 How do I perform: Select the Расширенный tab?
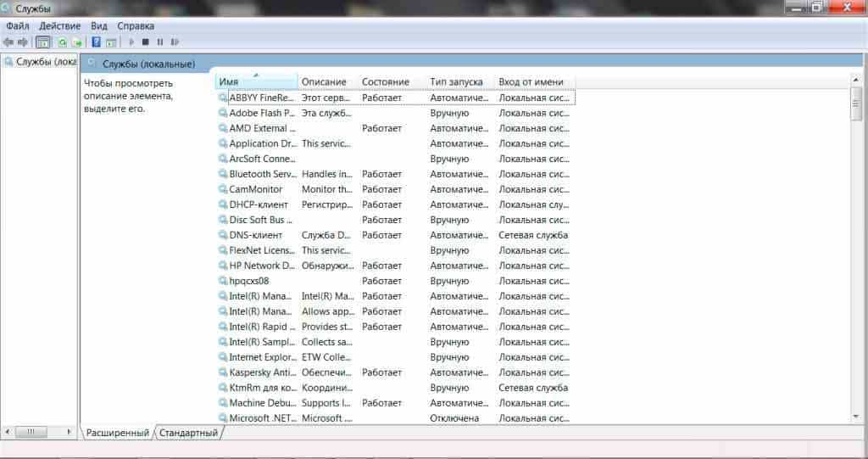(x=117, y=433)
